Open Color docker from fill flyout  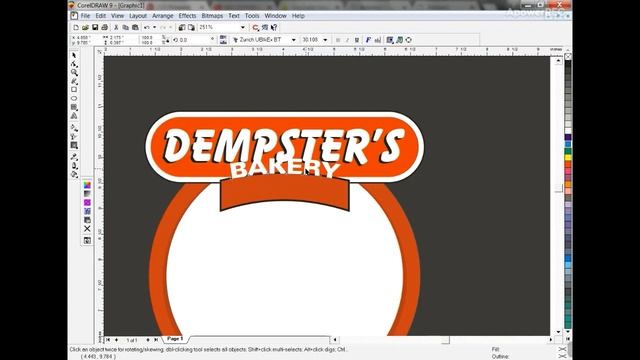(87, 240)
